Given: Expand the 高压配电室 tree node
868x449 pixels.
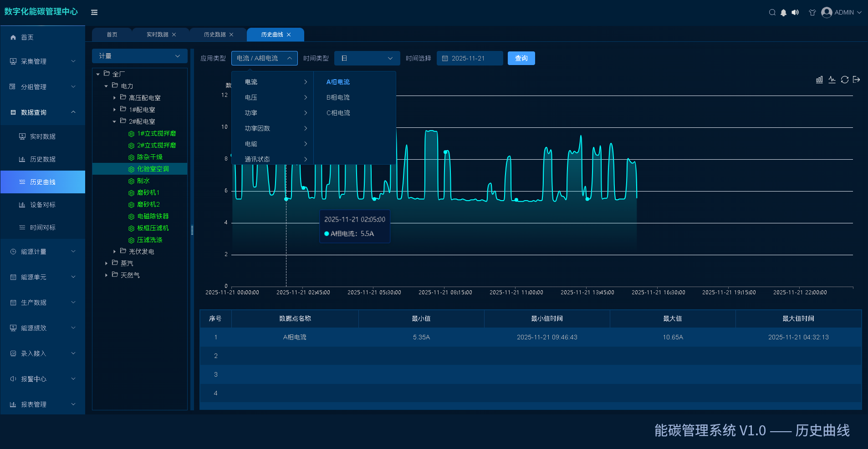Looking at the screenshot, I should [x=114, y=98].
